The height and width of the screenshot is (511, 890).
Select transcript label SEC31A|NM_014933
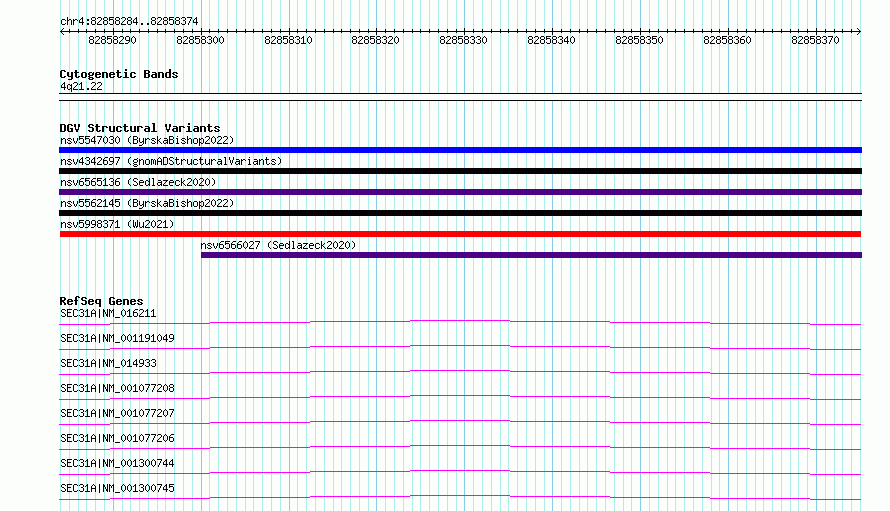pyautogui.click(x=108, y=363)
